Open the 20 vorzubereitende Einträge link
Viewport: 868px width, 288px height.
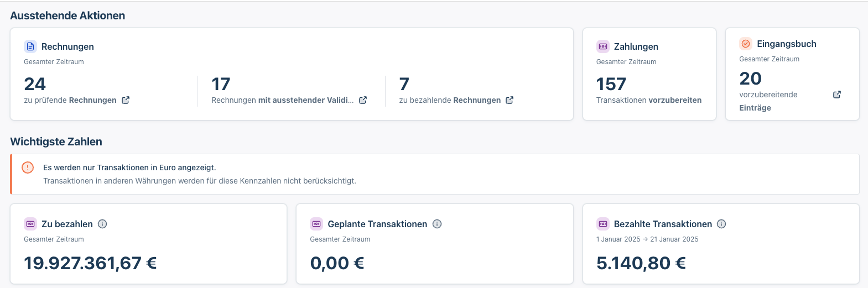pyautogui.click(x=790, y=91)
